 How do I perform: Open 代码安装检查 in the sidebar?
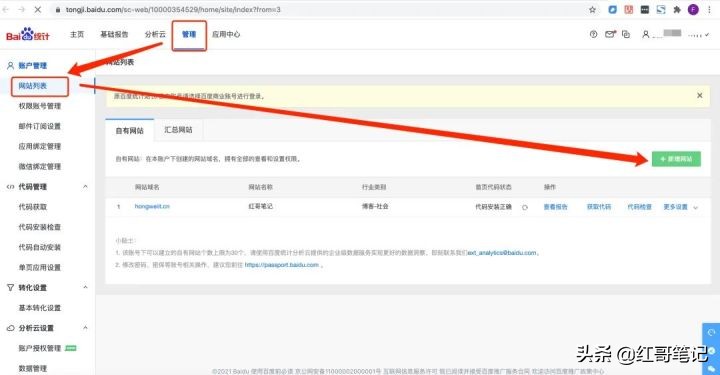click(x=39, y=227)
